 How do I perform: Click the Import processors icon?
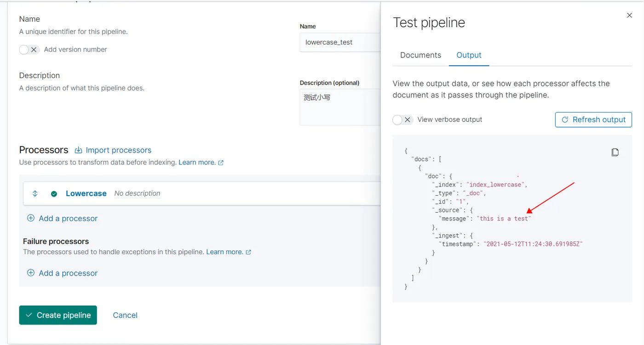click(78, 150)
